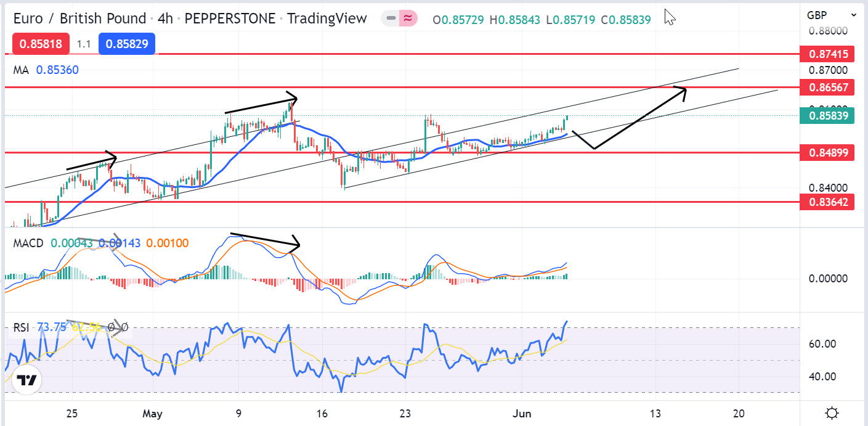Click the 0.87415 red price label
868x426 pixels.
coord(827,54)
